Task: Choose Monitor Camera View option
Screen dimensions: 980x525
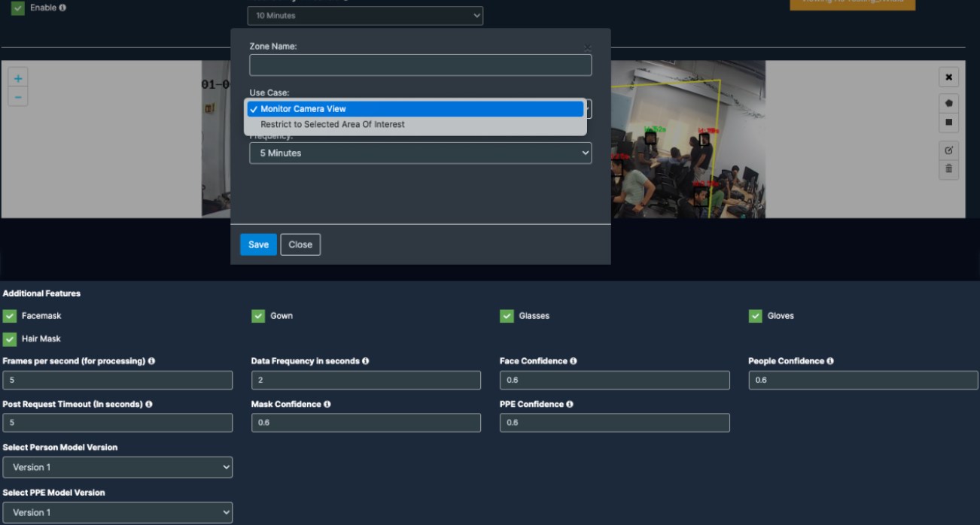Action: [415, 109]
